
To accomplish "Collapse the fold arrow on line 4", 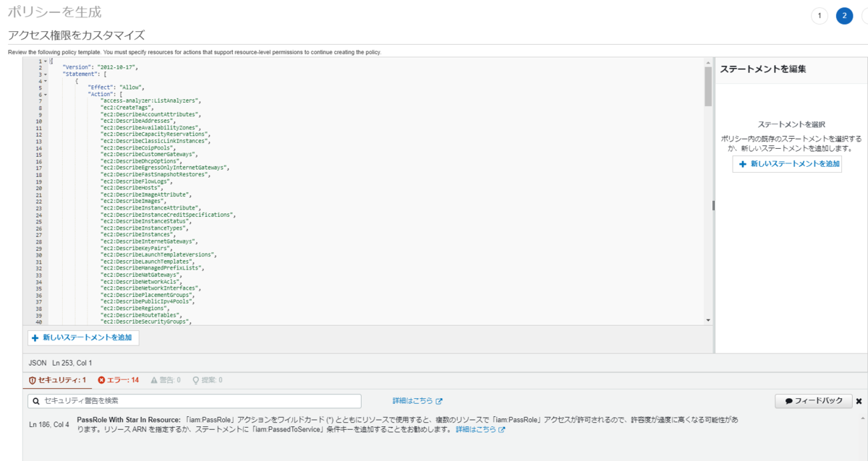I will (45, 81).
